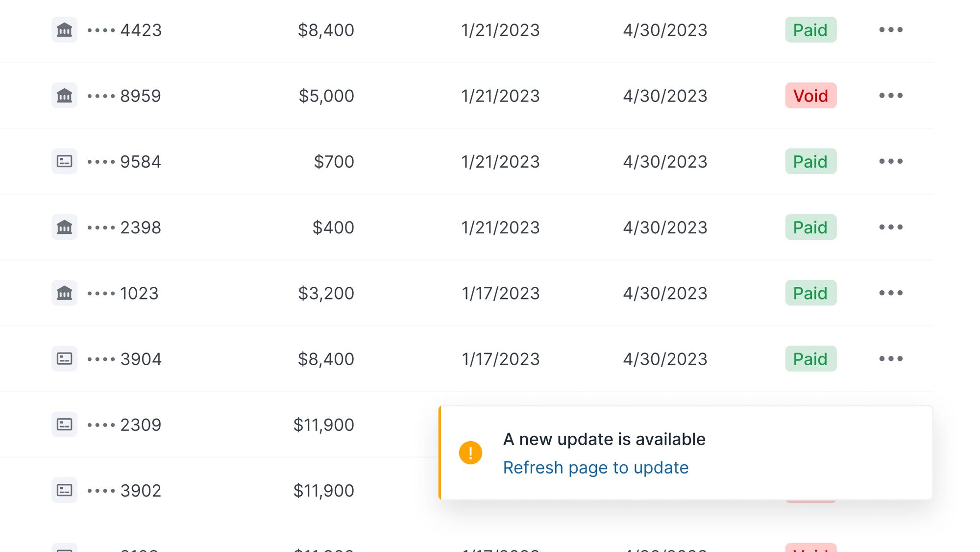Screen dimensions: 980x552
Task: Click the Void status badge for account 8959
Action: (811, 96)
